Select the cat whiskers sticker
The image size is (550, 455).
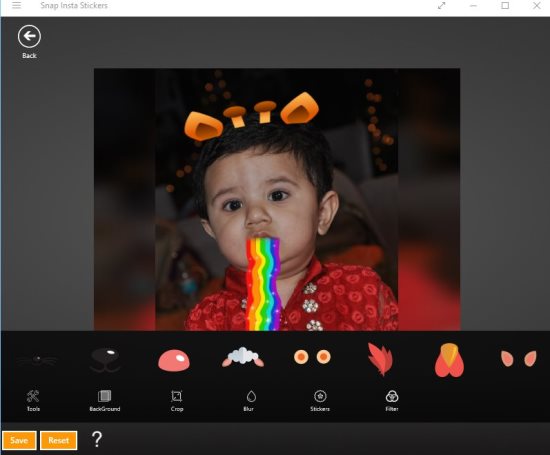point(38,360)
